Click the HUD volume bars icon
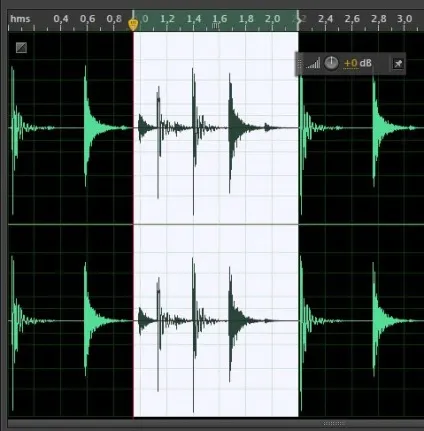This screenshot has height=431, width=424. pos(313,63)
